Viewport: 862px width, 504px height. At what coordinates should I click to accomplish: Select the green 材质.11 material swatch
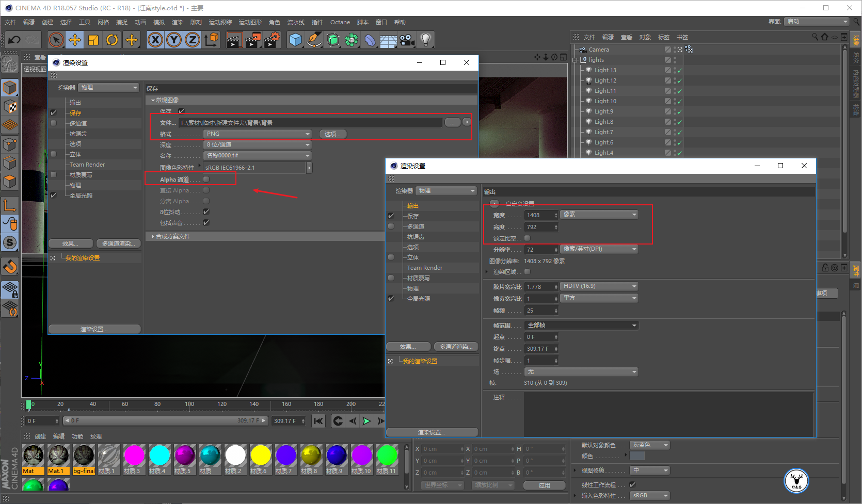(x=387, y=459)
